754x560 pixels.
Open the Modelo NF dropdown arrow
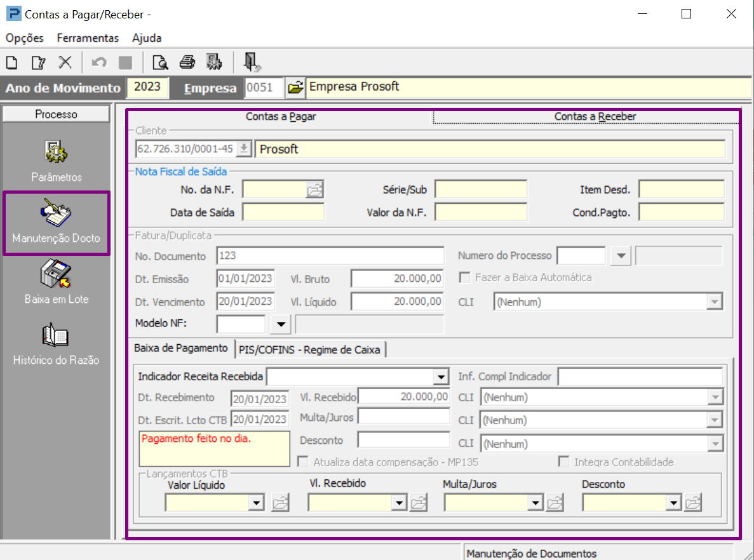click(x=279, y=325)
